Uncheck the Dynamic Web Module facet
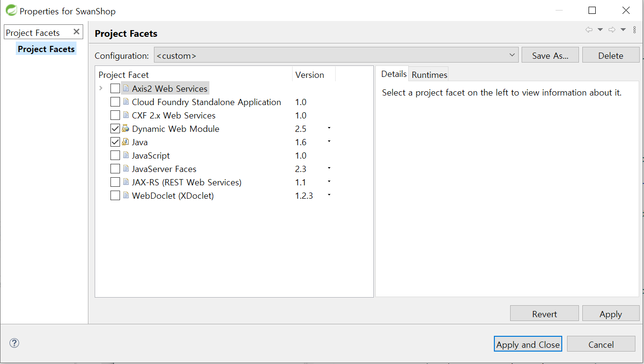This screenshot has width=644, height=364. 115,128
